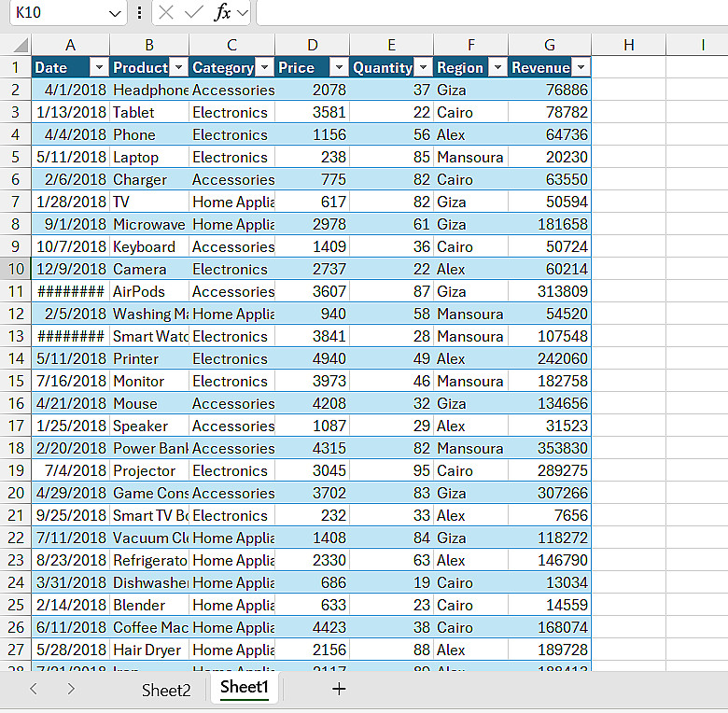Expand the fx function dropdown chevron

click(243, 13)
